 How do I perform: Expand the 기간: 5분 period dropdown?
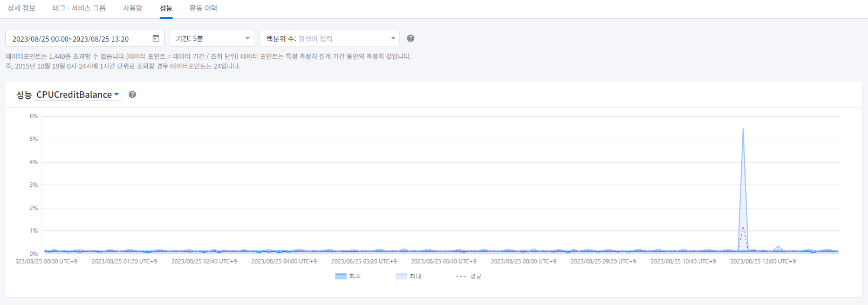212,38
